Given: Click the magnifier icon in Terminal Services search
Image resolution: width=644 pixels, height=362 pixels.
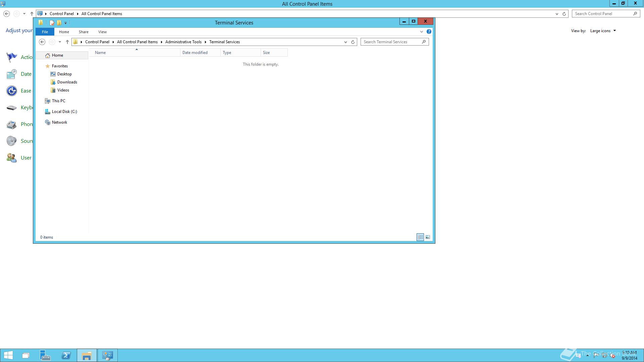Looking at the screenshot, I should (x=424, y=42).
